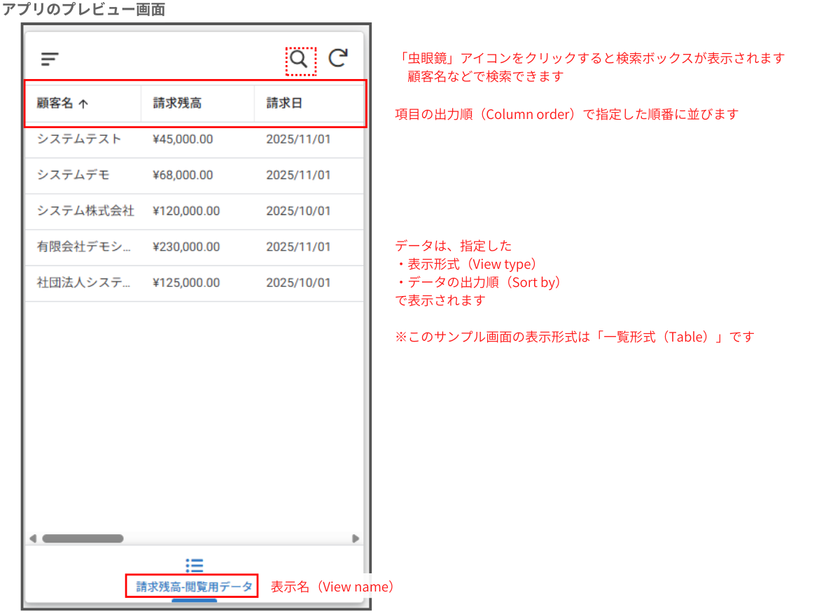Viewport: 840px width, 616px height.
Task: Select the list view icon at the bottom
Action: [194, 566]
